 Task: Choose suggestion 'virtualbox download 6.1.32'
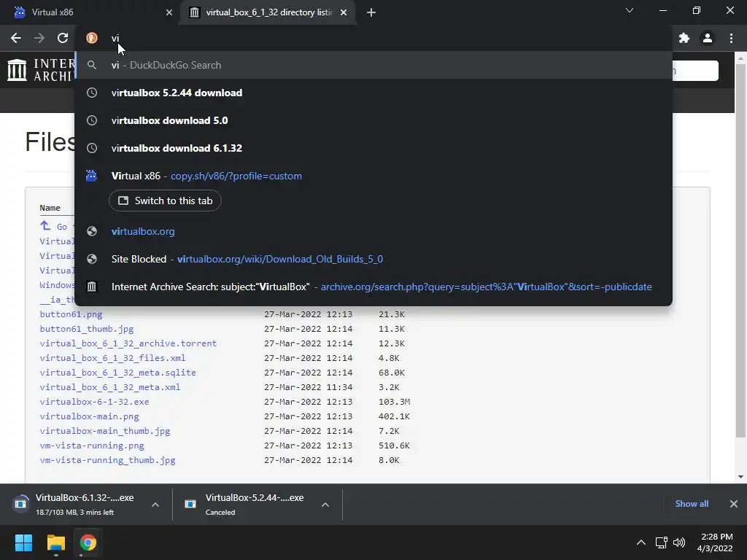click(x=373, y=148)
